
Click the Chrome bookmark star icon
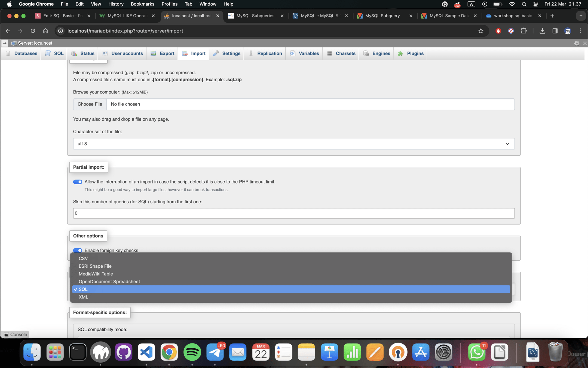tap(481, 31)
